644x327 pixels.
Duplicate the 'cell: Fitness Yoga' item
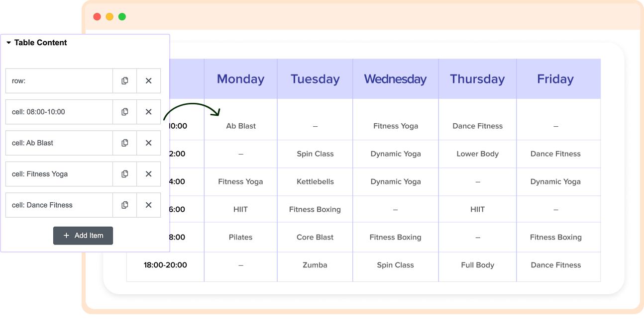coord(125,174)
